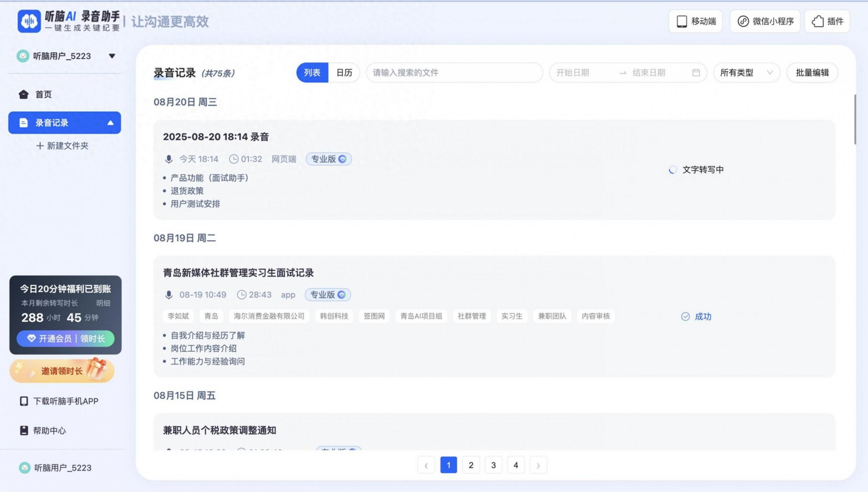Open the 插件 plugin button
This screenshot has width=868, height=492.
point(827,21)
